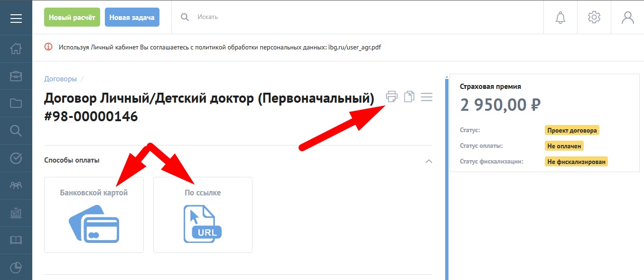This screenshot has height=280, width=644.
Task: Navigate to the Договоры breadcrumb link
Action: [60, 79]
